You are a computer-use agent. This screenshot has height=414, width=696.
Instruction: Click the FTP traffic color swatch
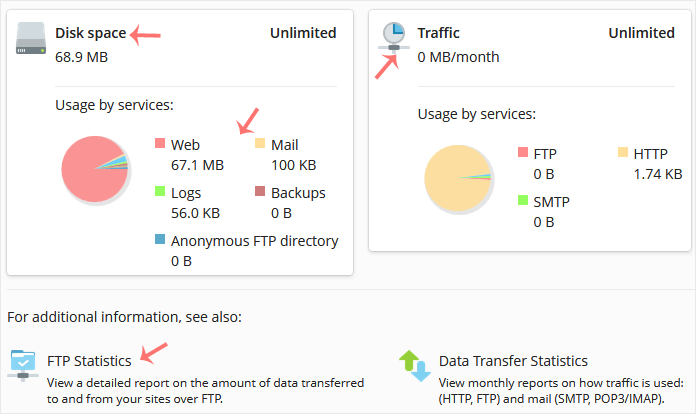[x=523, y=153]
